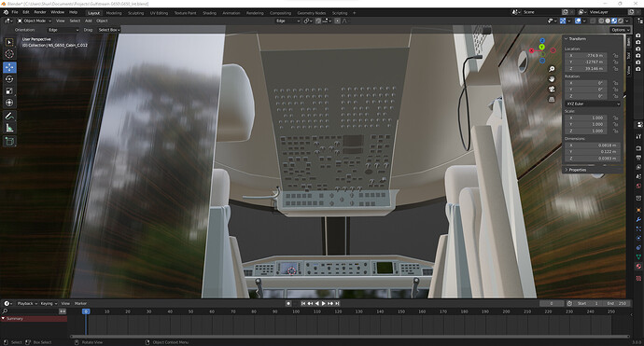644x346 pixels.
Task: Select Material Preview shading sphere
Action: (x=614, y=21)
